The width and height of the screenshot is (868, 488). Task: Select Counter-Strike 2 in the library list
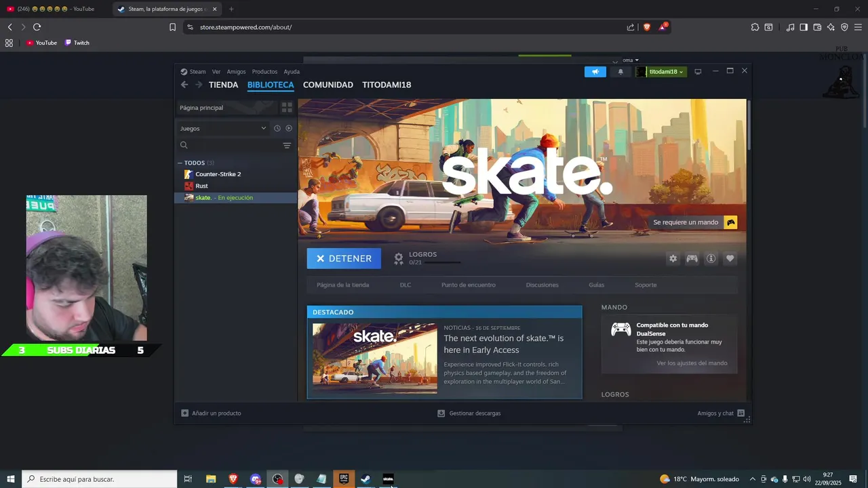(x=235, y=174)
